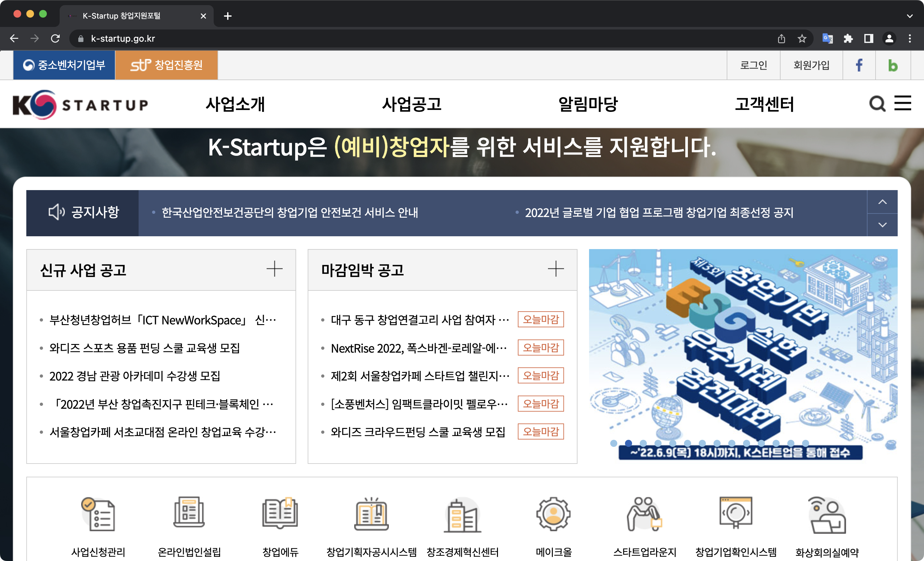Expand 마감임박 공고 with plus
924x561 pixels.
(x=555, y=269)
